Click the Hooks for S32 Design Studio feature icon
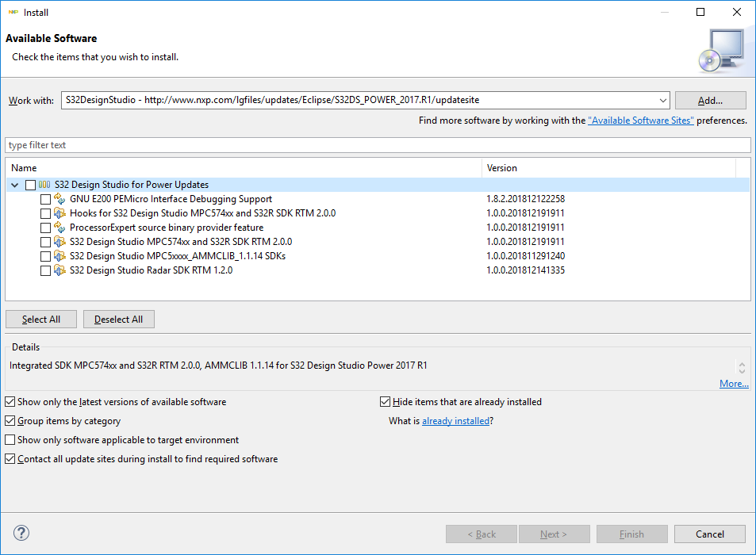 point(59,213)
